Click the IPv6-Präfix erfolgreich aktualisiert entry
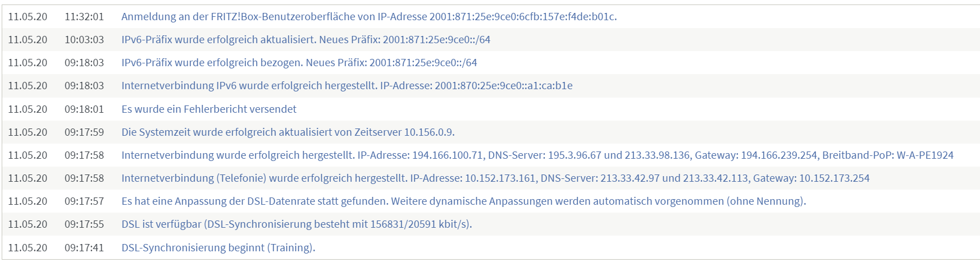 pos(306,40)
